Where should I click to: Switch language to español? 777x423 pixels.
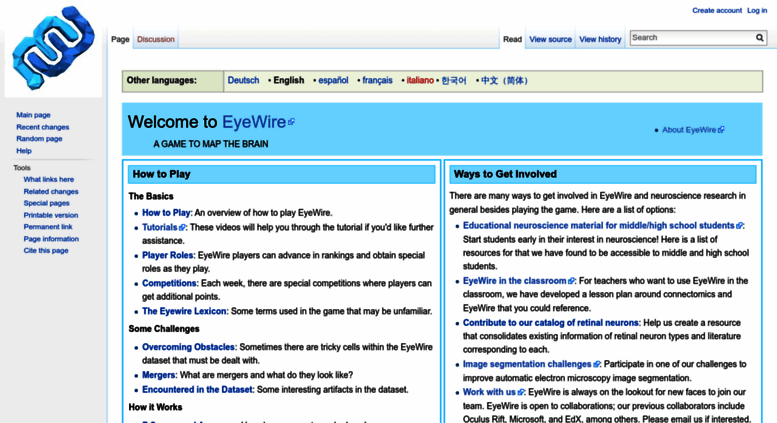pos(333,80)
